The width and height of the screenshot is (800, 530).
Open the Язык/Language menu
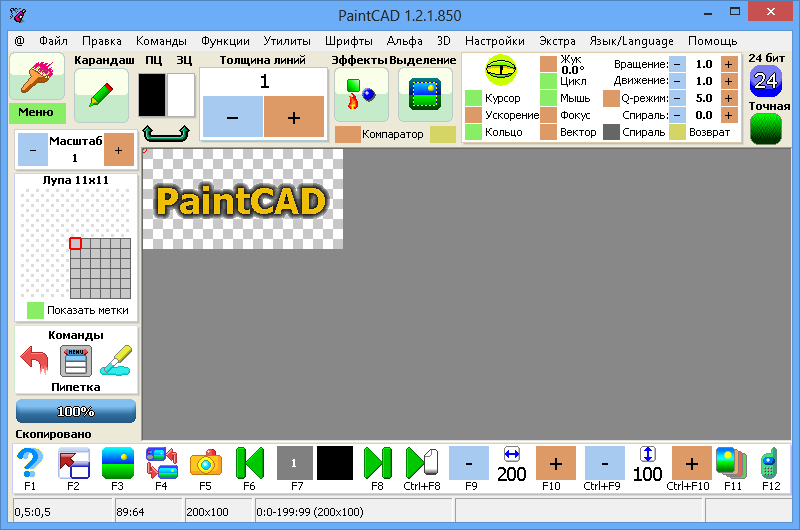tap(631, 41)
